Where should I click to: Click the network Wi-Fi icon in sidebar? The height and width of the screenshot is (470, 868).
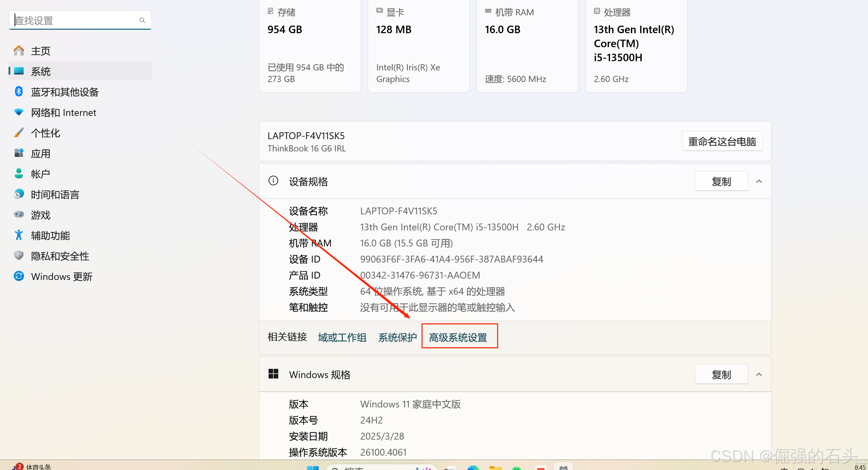[19, 112]
